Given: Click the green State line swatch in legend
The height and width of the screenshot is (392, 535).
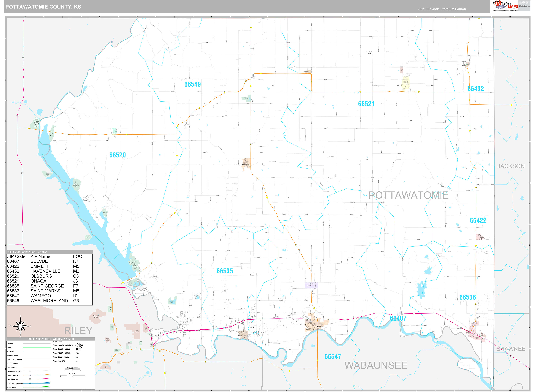Looking at the screenshot, I should click(37, 347).
